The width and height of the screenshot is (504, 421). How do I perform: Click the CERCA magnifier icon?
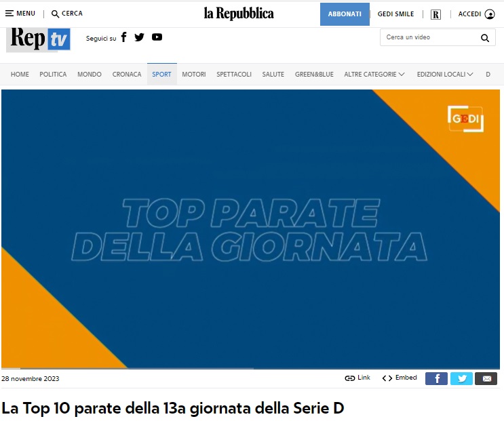[x=56, y=14]
